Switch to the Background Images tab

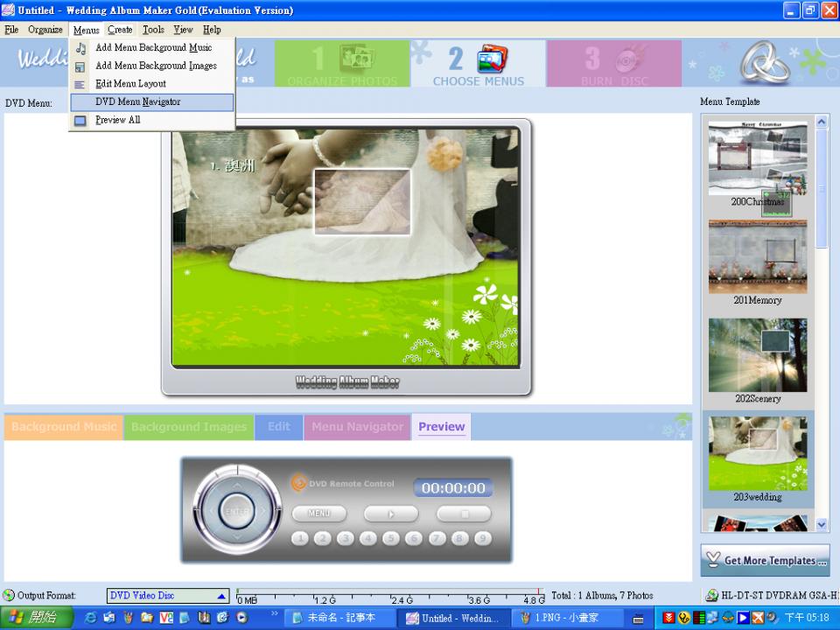[189, 427]
